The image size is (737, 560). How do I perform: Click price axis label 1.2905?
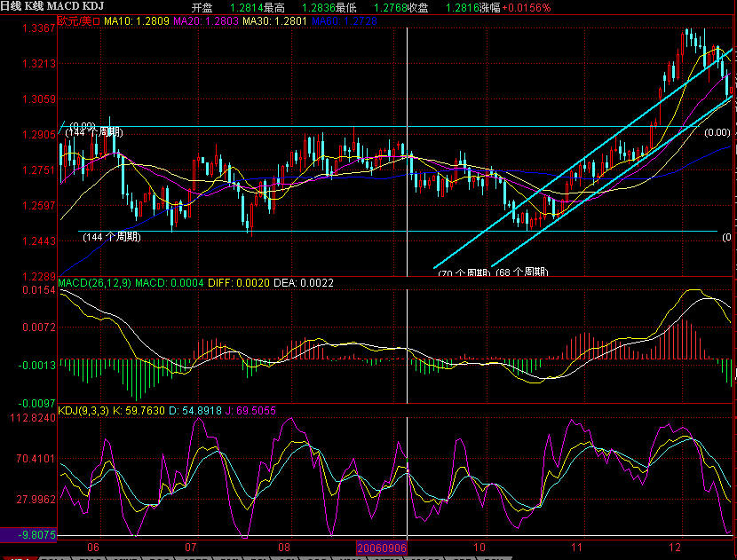point(39,135)
